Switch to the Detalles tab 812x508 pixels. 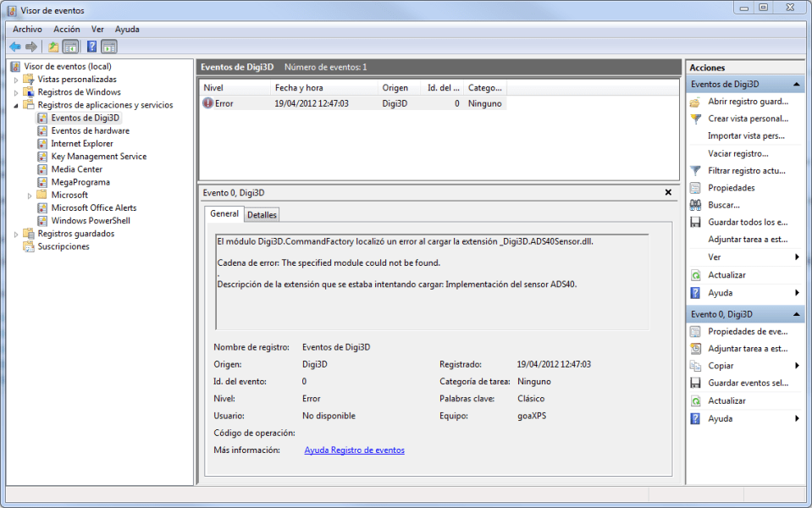[262, 215]
